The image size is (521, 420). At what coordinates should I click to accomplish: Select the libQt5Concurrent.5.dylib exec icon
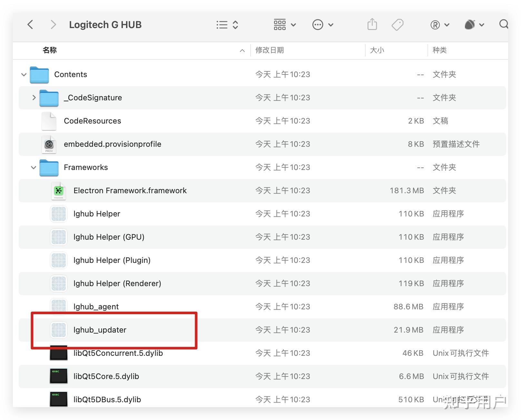[59, 353]
